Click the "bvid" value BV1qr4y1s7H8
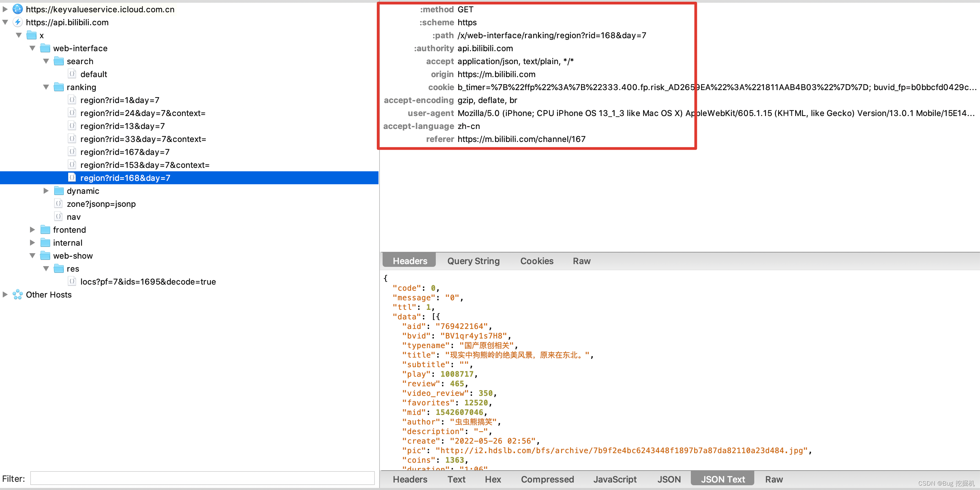The height and width of the screenshot is (490, 980). point(473,336)
